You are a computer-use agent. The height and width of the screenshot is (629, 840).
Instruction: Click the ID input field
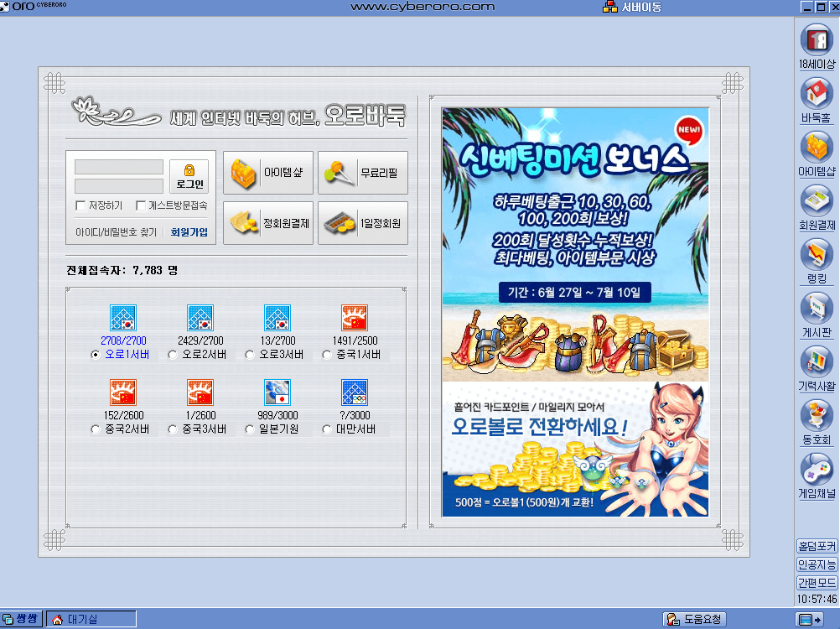119,167
